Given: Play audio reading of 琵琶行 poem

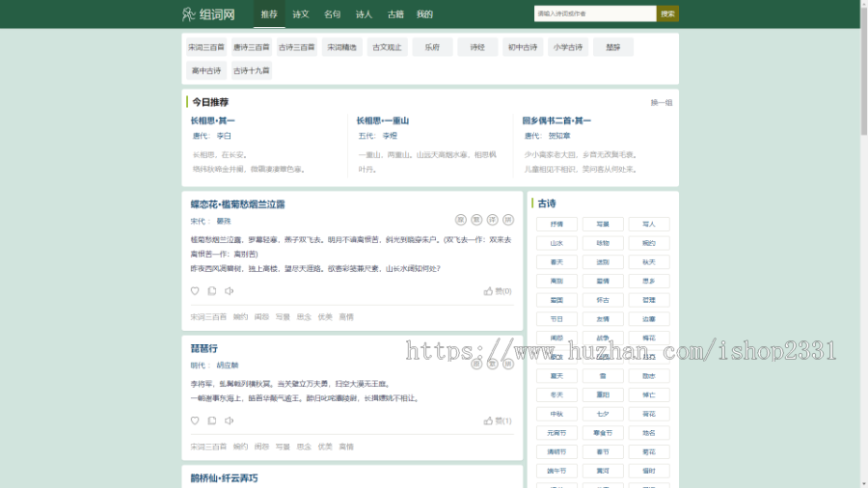Looking at the screenshot, I should click(230, 420).
